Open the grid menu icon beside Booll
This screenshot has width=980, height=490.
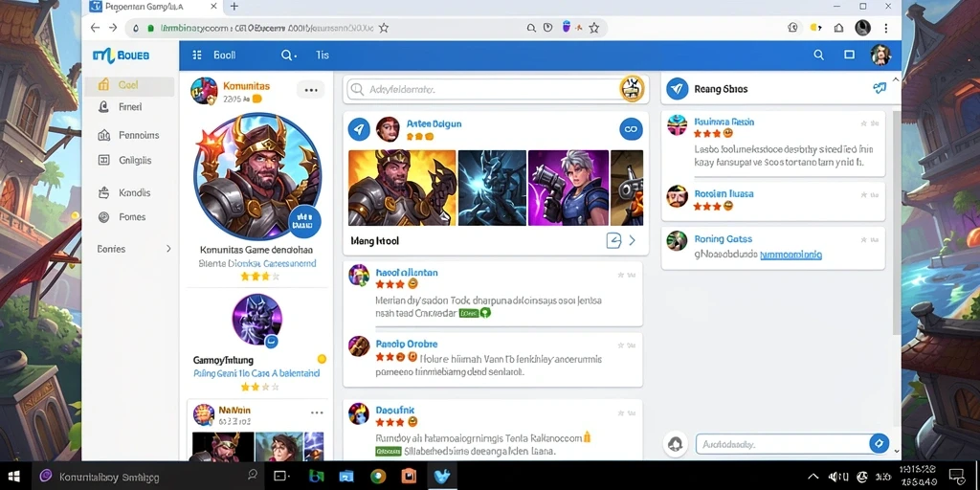197,55
